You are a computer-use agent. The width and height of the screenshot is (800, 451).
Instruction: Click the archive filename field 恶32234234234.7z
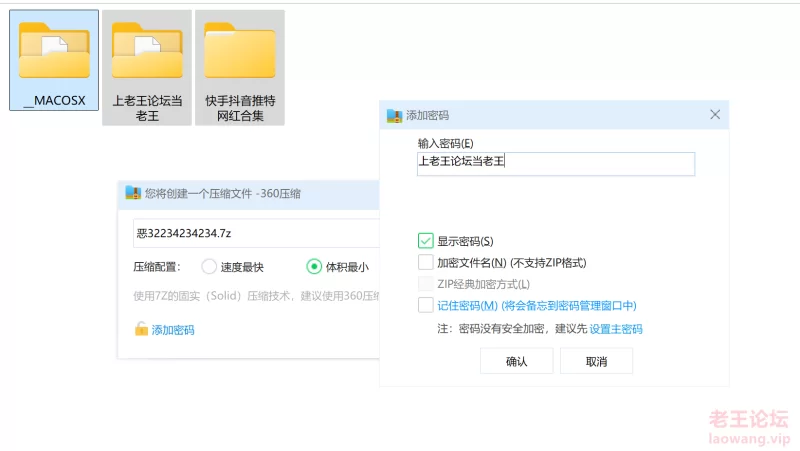tap(256, 233)
